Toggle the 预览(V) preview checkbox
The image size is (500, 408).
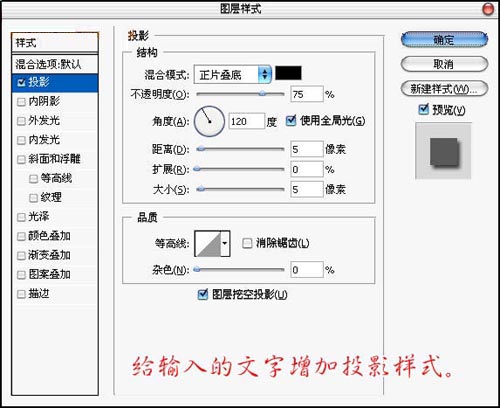point(423,109)
